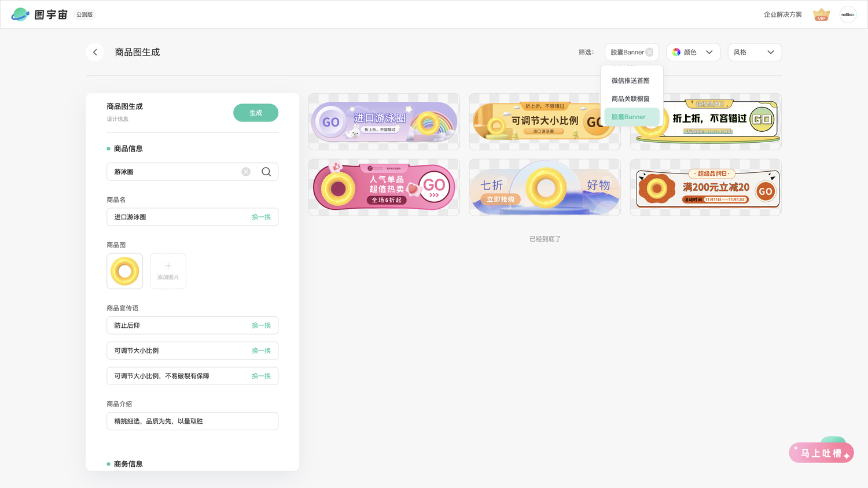Image resolution: width=868 pixels, height=488 pixels.
Task: Click the 设计信息 subtitle
Action: (x=117, y=119)
